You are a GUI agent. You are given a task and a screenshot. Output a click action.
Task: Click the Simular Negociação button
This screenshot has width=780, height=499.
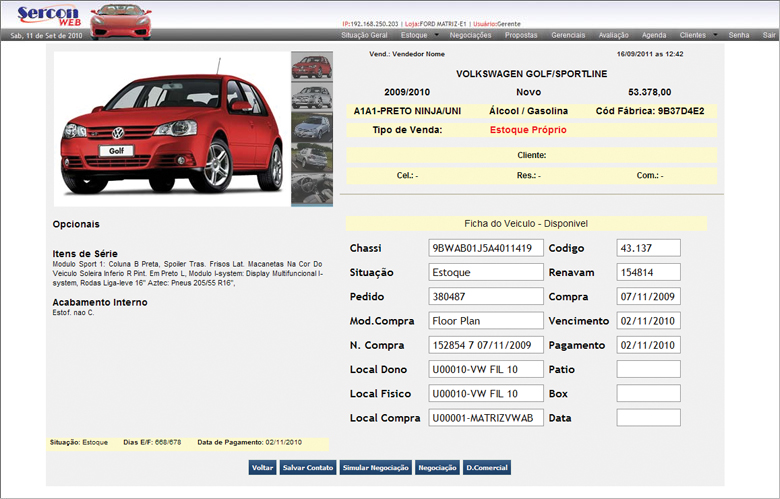[376, 468]
